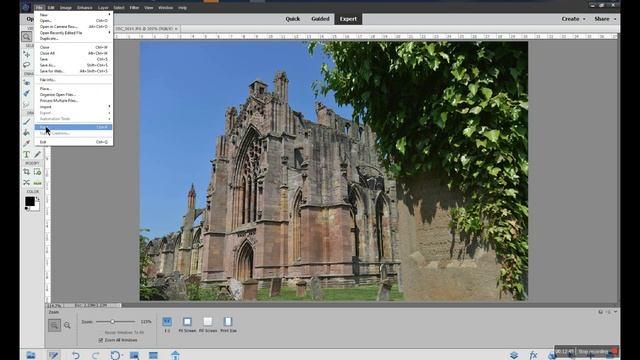Open the Layer menu
The image size is (640, 360).
[103, 7]
